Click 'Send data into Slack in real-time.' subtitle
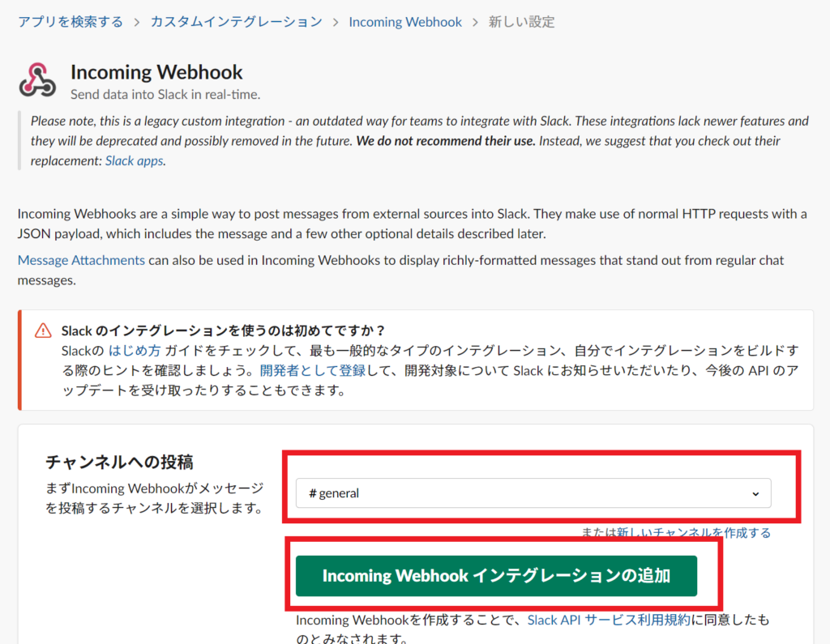This screenshot has width=830, height=644. pyautogui.click(x=165, y=94)
